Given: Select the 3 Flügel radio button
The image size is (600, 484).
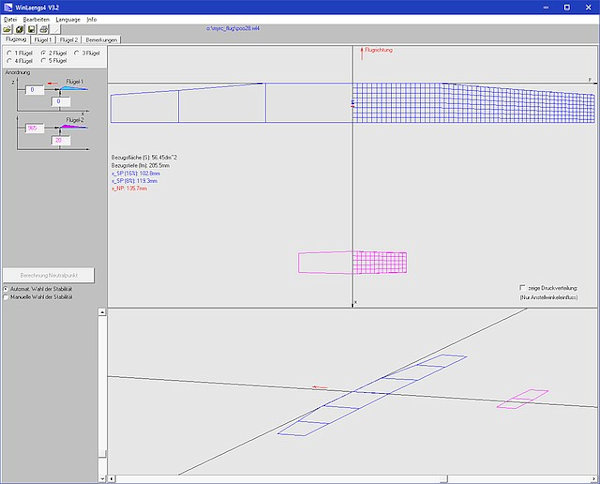Looking at the screenshot, I should click(x=87, y=53).
